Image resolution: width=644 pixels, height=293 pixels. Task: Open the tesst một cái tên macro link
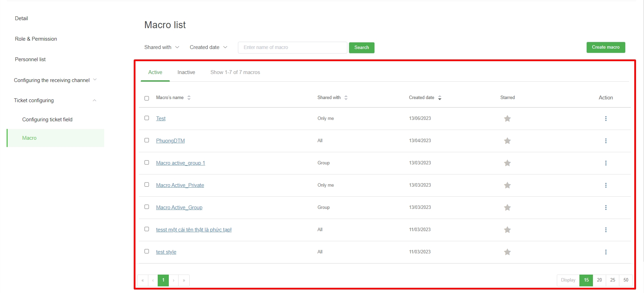(x=193, y=230)
